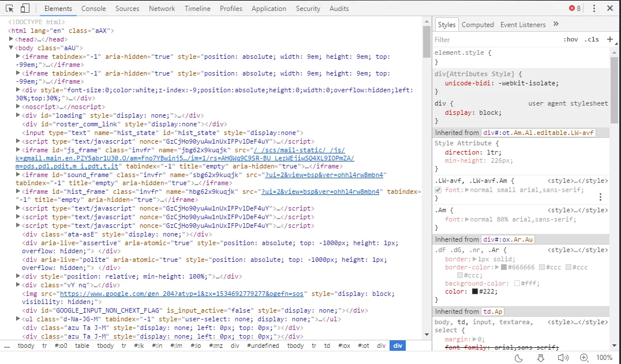Screen dimensions: 621x364
Task: Click the speaker volume icon
Action: [563, 358]
